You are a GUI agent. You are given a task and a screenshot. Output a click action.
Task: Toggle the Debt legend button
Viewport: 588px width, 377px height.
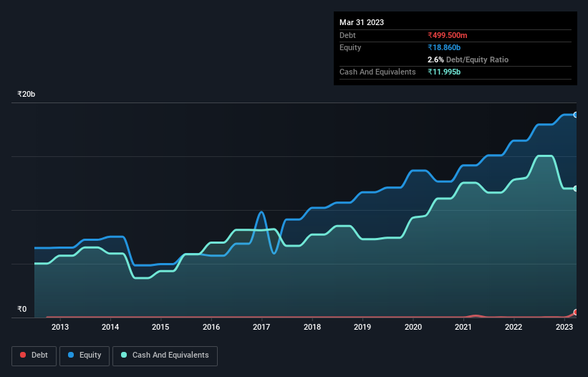point(34,355)
